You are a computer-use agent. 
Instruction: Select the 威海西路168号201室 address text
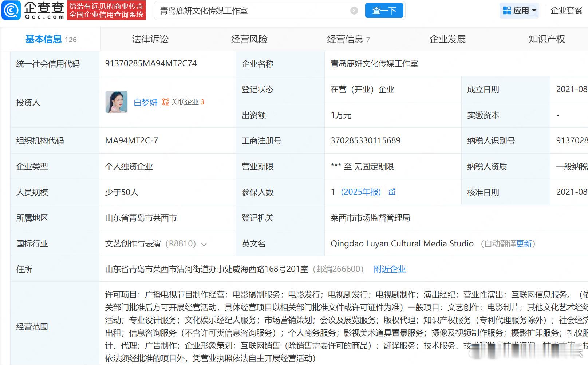click(x=272, y=269)
